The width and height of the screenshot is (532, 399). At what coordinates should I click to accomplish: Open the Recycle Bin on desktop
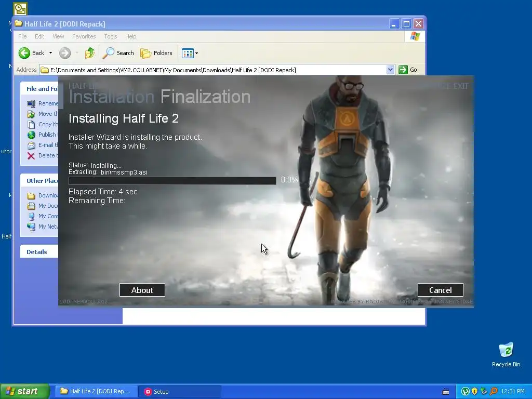click(x=506, y=354)
